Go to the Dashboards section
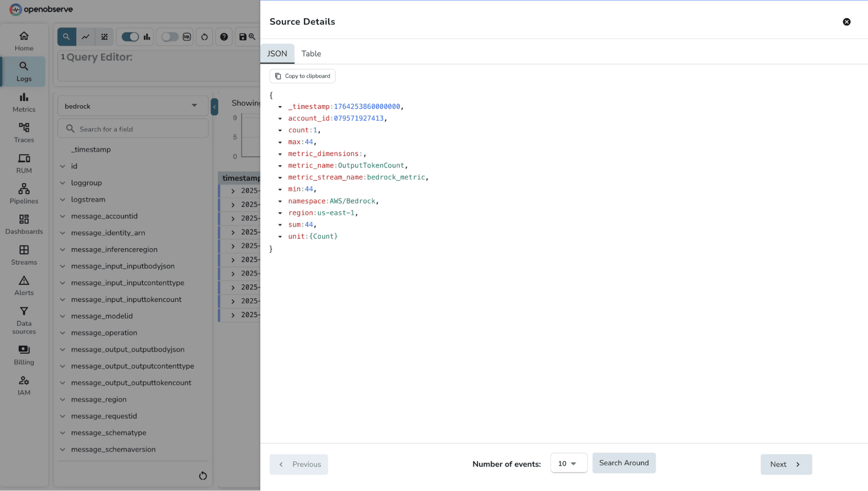 24,224
